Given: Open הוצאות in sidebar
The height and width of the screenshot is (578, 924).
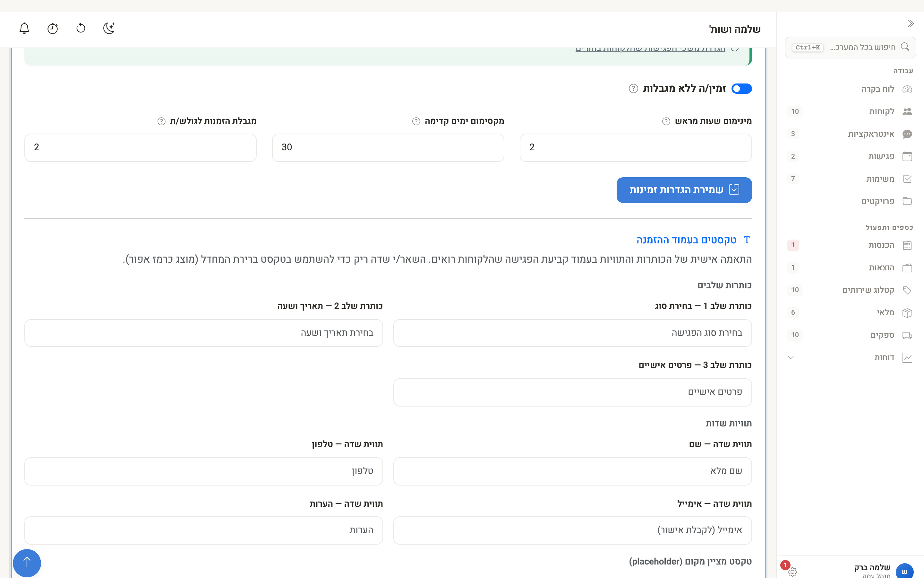Looking at the screenshot, I should (x=850, y=267).
